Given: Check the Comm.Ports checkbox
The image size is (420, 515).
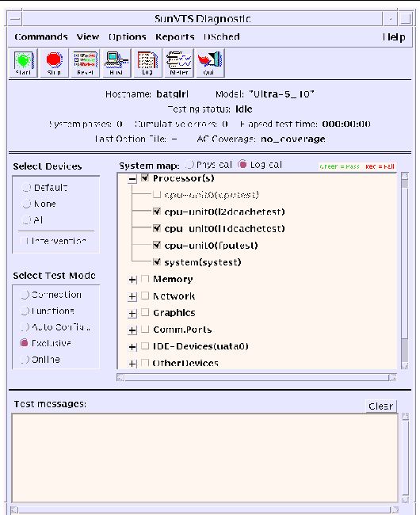Looking at the screenshot, I should (145, 329).
